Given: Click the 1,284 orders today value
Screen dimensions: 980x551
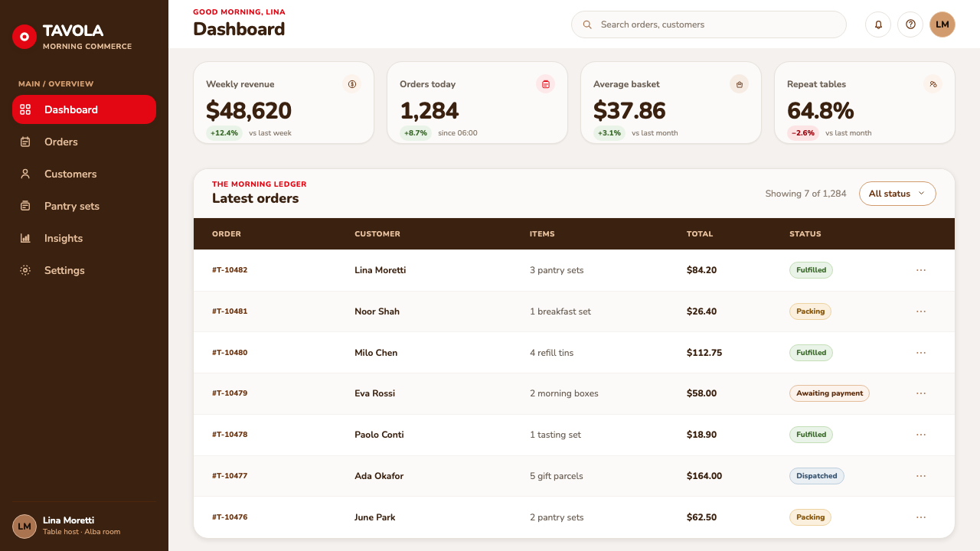Looking at the screenshot, I should [430, 111].
